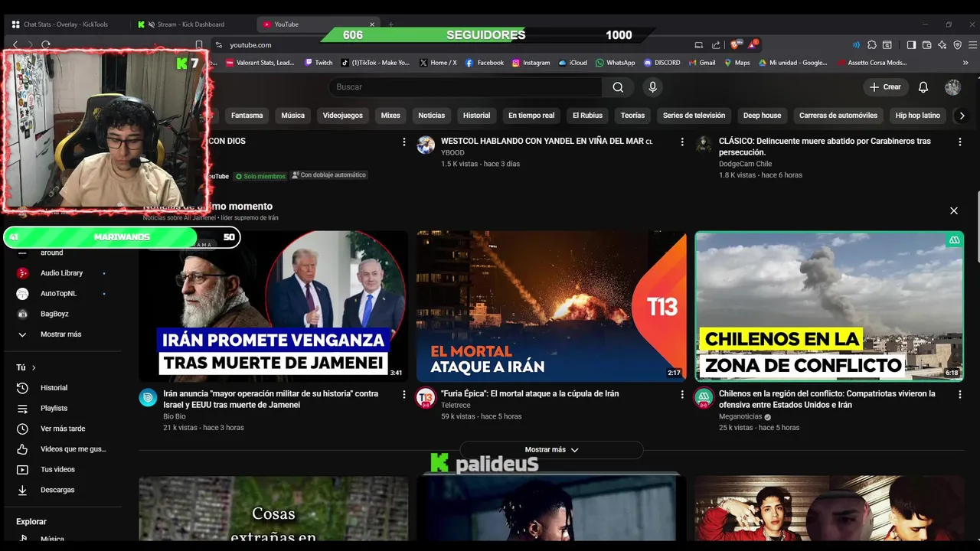
Task: Open the YouTube notifications bell
Action: coord(923,87)
